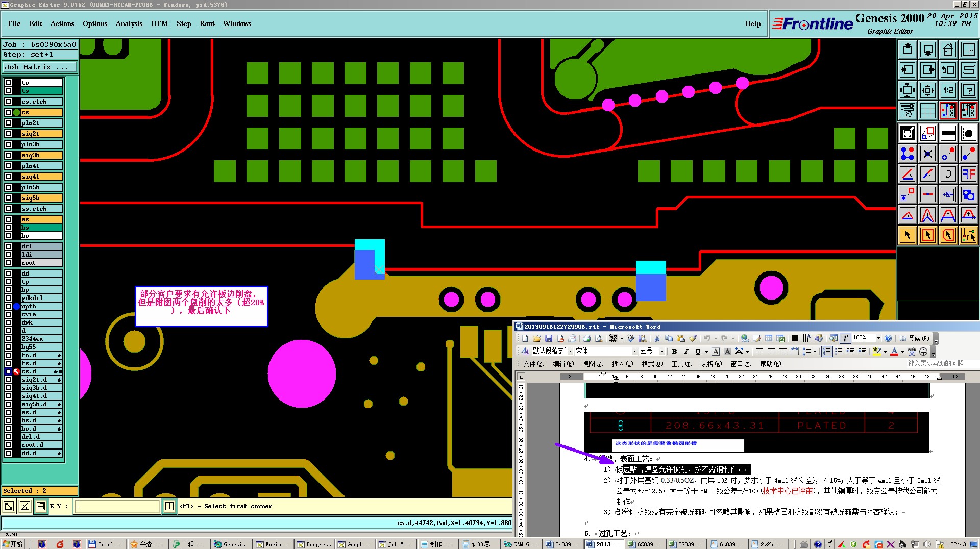The image size is (980, 549).
Task: Toggle the checkbox for layer drl
Action: pos(8,246)
